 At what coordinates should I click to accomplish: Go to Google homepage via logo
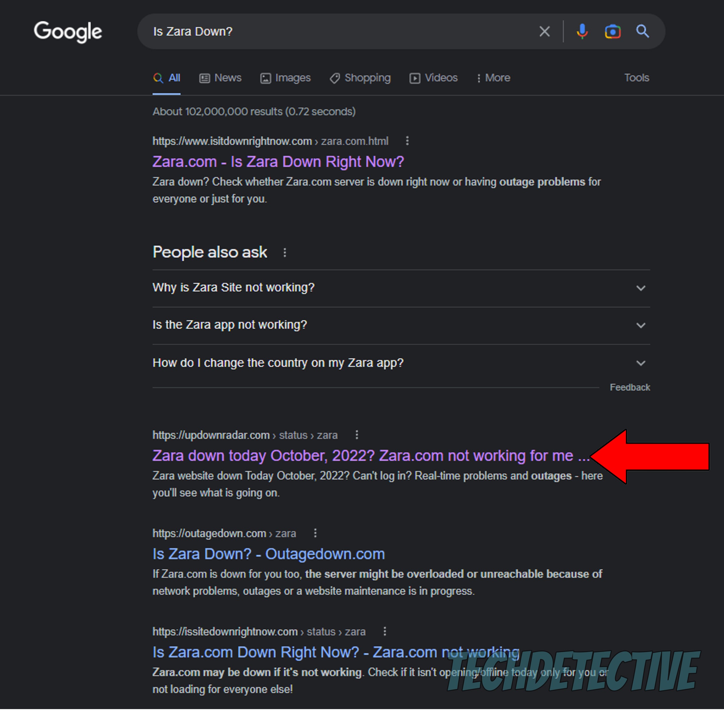68,32
